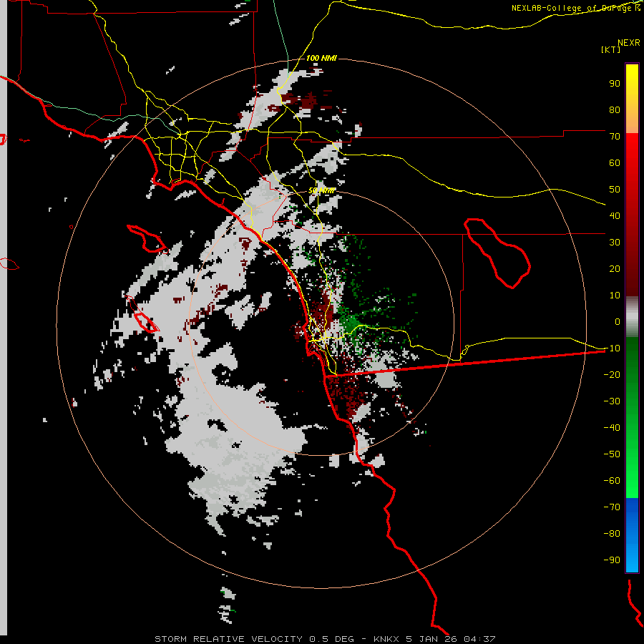Select the 10 value on the velocity scale

click(x=615, y=296)
